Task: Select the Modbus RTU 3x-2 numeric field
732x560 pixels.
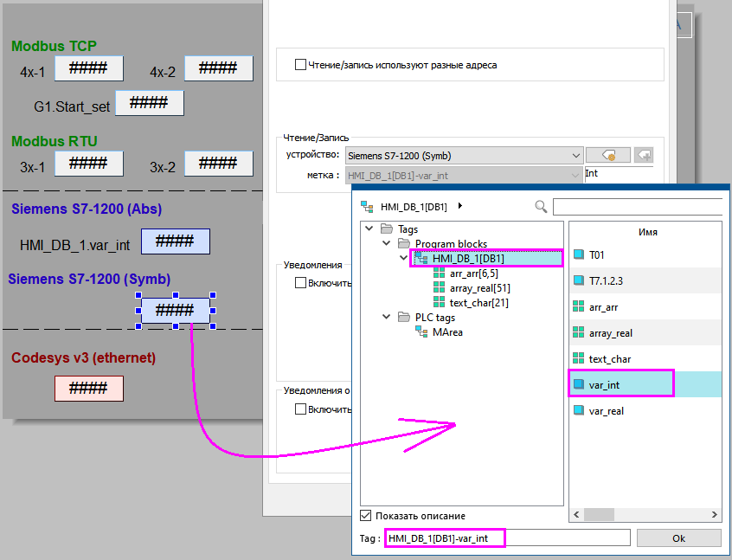Action: pyautogui.click(x=219, y=164)
